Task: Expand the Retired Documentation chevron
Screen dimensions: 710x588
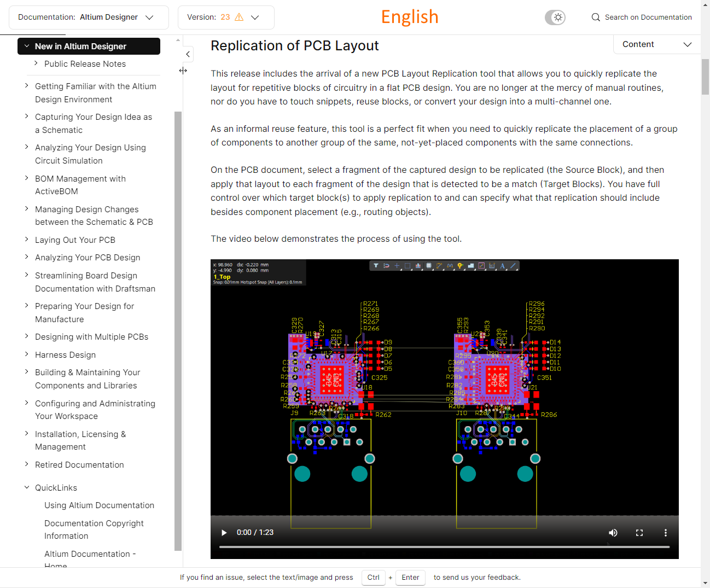Action: pos(27,464)
